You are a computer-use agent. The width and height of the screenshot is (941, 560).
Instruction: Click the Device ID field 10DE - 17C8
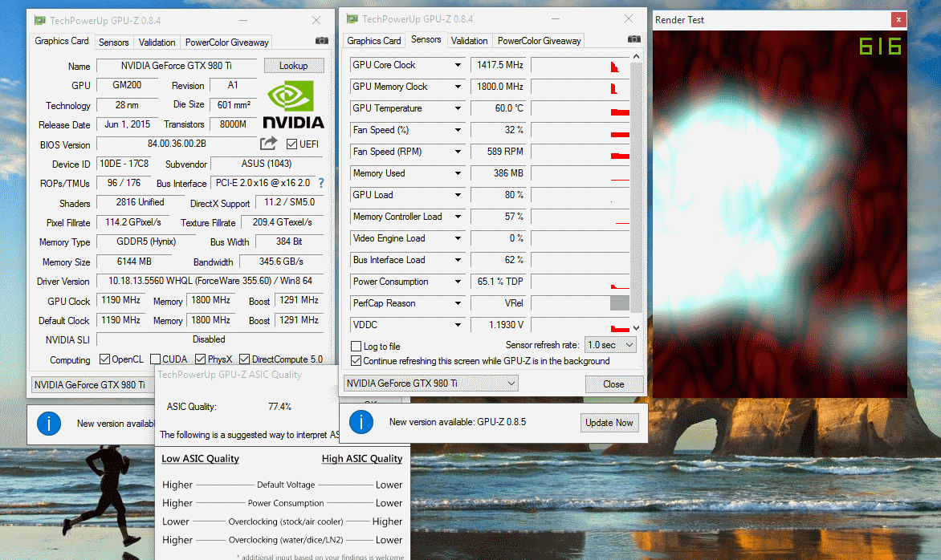tap(124, 164)
